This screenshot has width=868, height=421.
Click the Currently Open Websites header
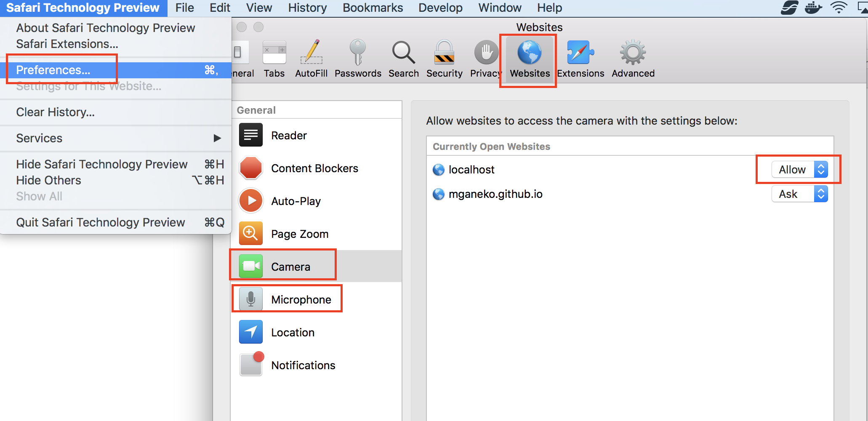491,147
